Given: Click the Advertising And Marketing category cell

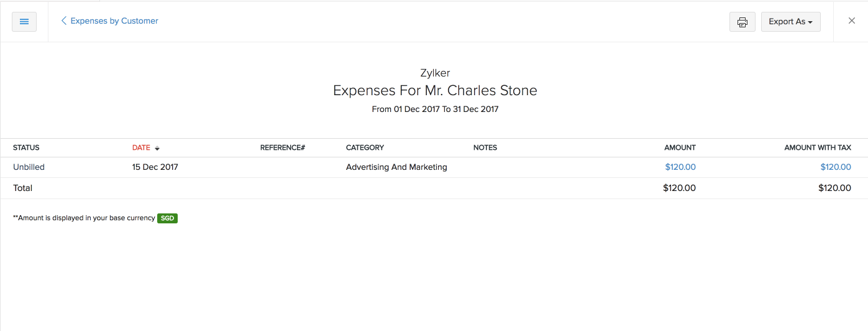Looking at the screenshot, I should 396,167.
